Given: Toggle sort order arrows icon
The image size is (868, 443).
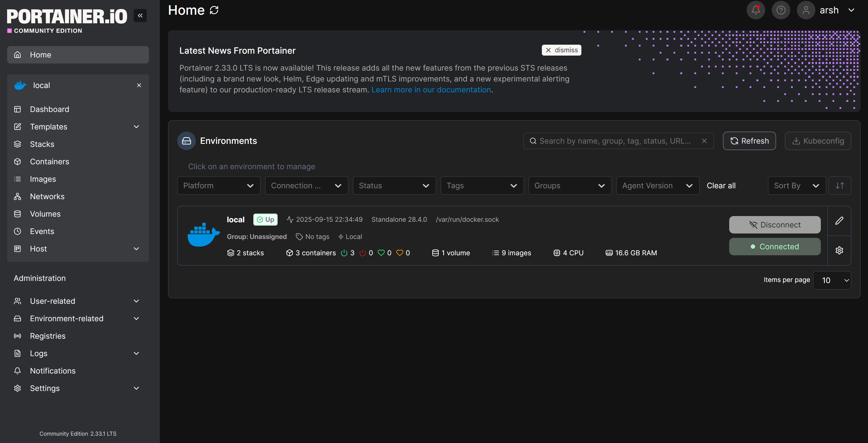Looking at the screenshot, I should coord(840,186).
